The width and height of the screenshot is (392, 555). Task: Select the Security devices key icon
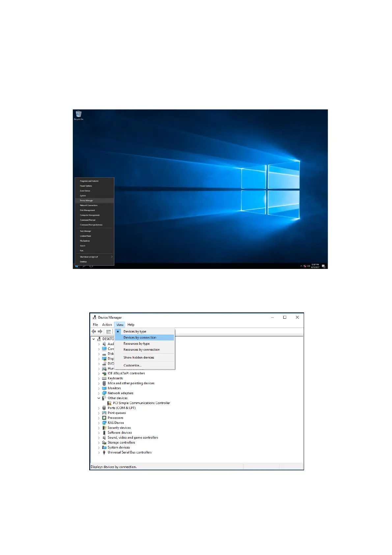[x=104, y=428]
